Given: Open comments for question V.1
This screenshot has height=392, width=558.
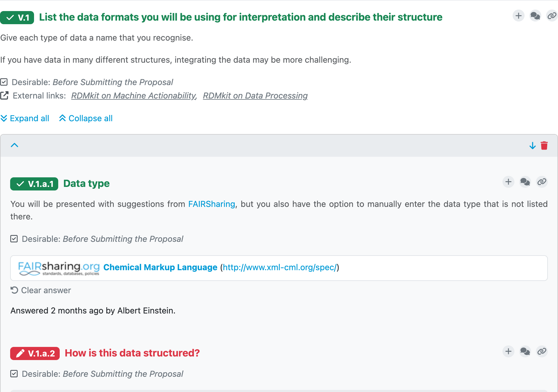Looking at the screenshot, I should 535,16.
